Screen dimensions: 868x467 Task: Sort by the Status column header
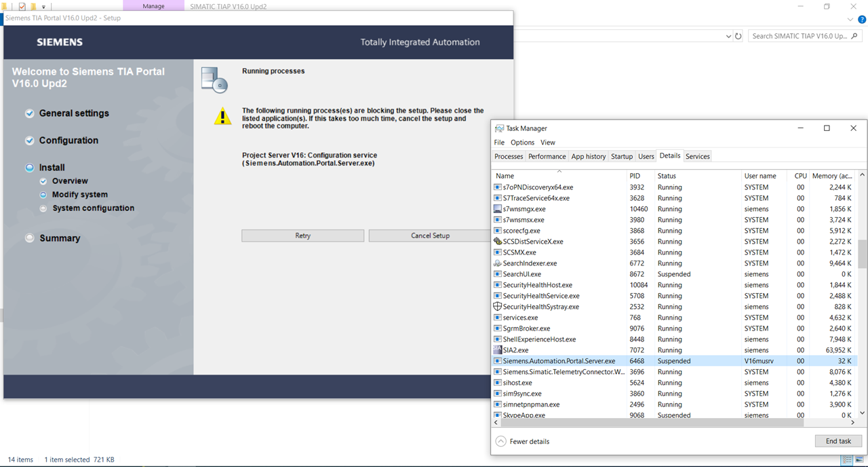tap(697, 175)
